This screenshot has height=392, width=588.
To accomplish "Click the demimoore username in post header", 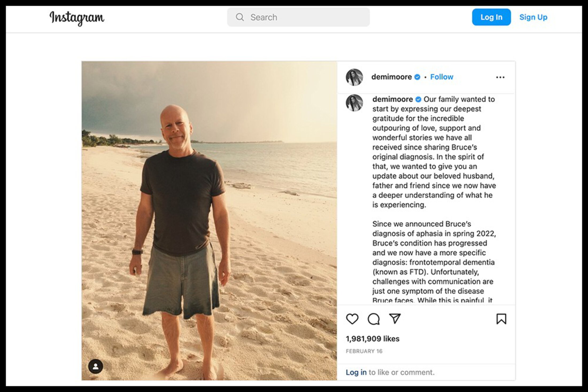I will click(x=391, y=77).
